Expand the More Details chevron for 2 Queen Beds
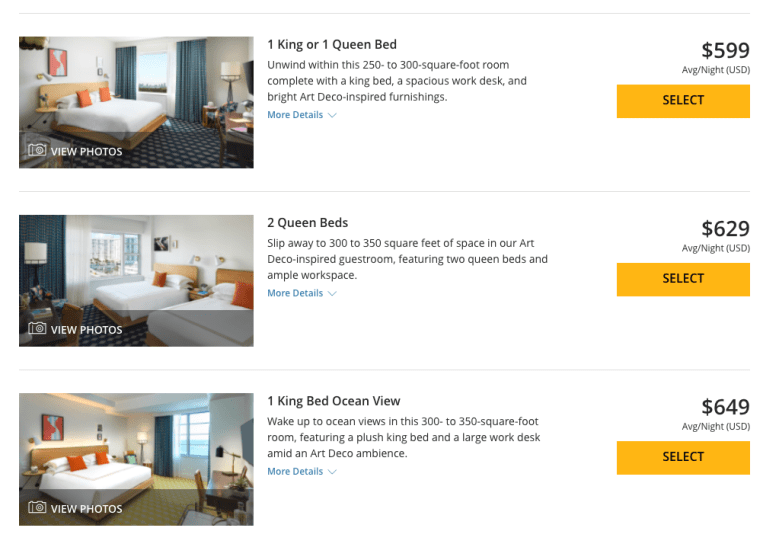Image resolution: width=779 pixels, height=544 pixels. 333,293
